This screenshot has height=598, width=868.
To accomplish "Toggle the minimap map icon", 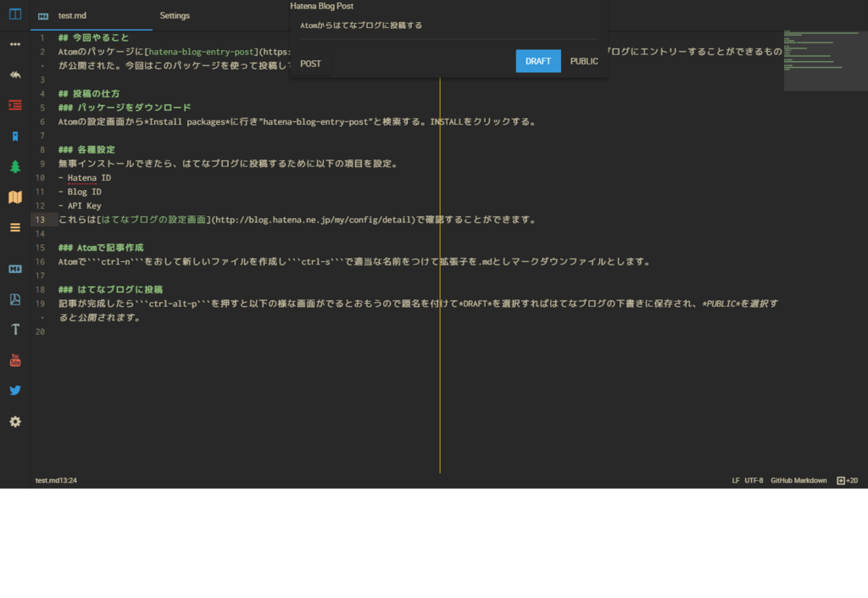I will pyautogui.click(x=15, y=197).
